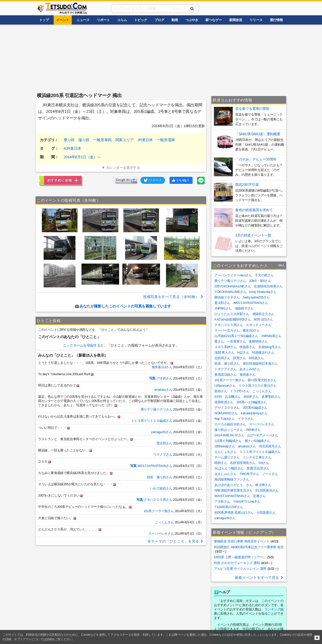Expand カレンダーを表示する
Screen dimensions: 322x644
121,168
